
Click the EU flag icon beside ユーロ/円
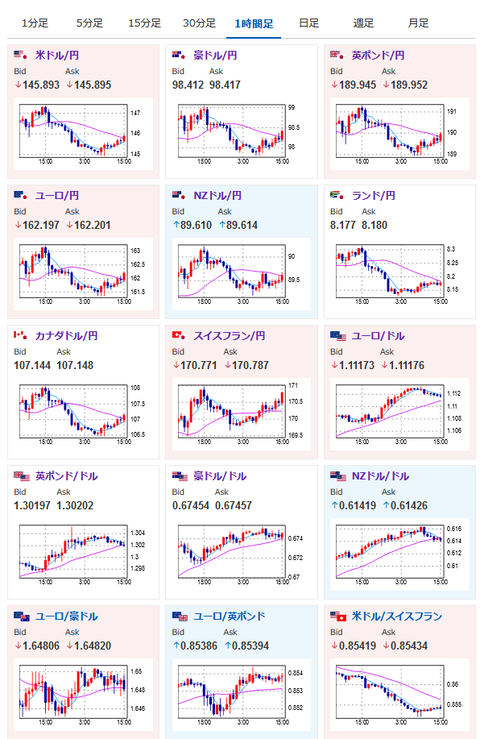pos(20,195)
